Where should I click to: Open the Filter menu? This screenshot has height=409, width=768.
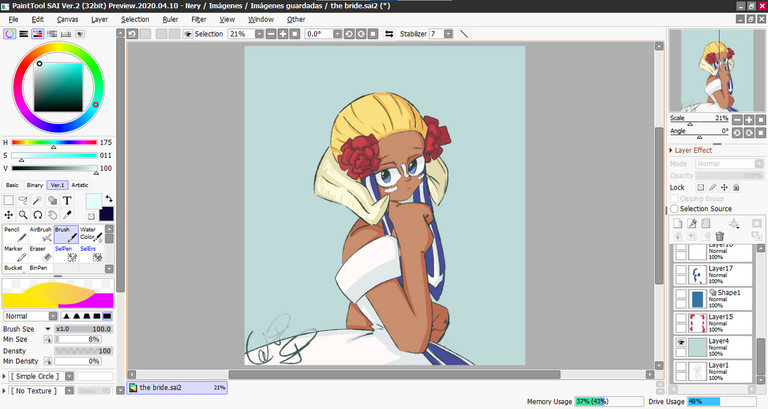pyautogui.click(x=199, y=19)
